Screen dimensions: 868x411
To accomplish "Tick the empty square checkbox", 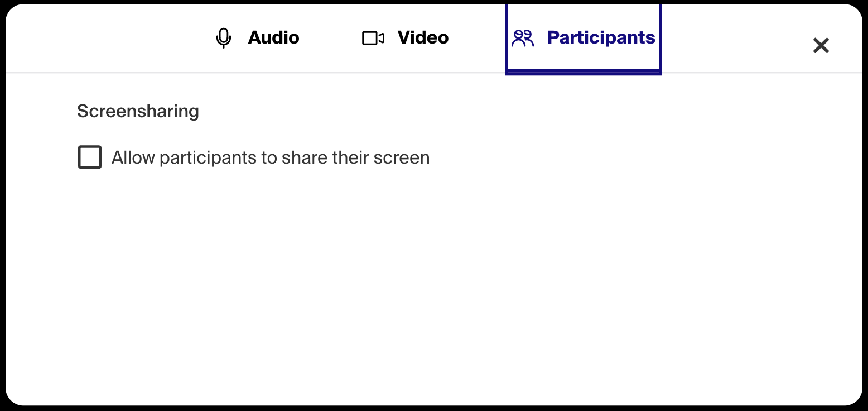I will point(90,157).
